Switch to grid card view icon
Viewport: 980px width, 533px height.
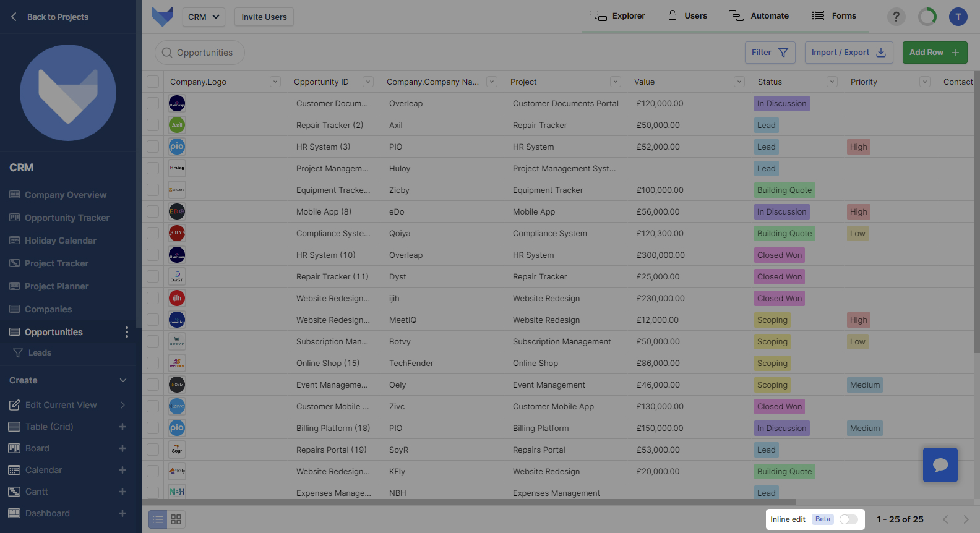click(176, 519)
